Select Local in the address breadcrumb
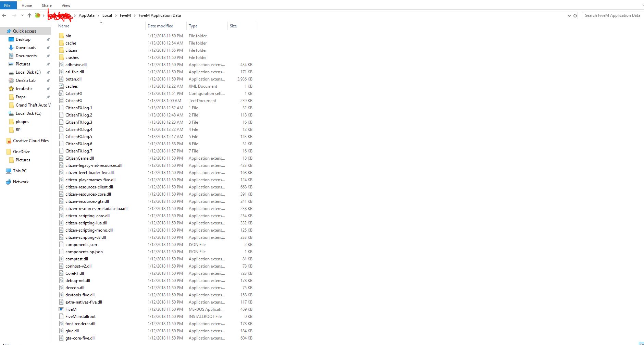The height and width of the screenshot is (345, 644). 107,15
